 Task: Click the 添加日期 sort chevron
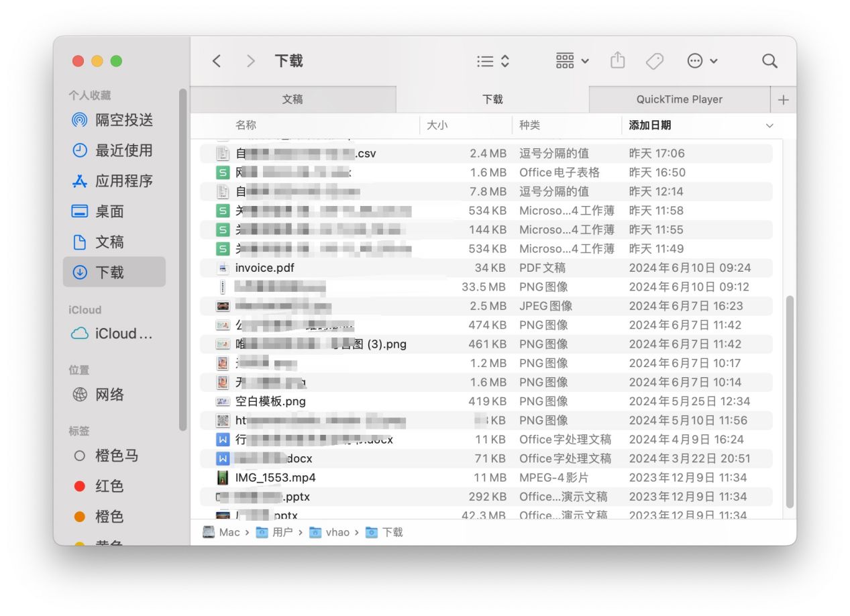769,125
